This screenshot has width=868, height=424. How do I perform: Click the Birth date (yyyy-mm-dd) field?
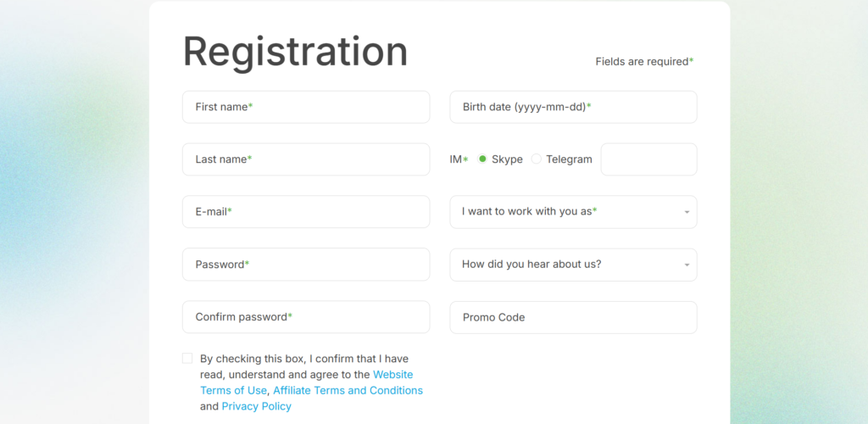573,107
